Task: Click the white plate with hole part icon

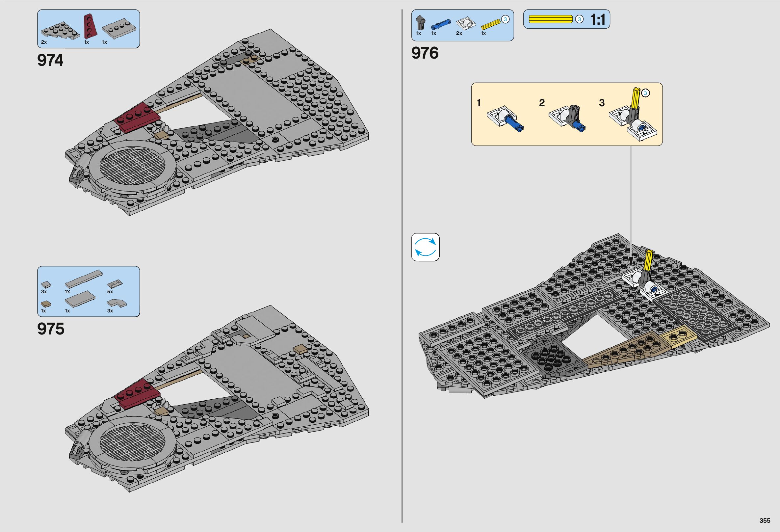Action: click(x=466, y=23)
